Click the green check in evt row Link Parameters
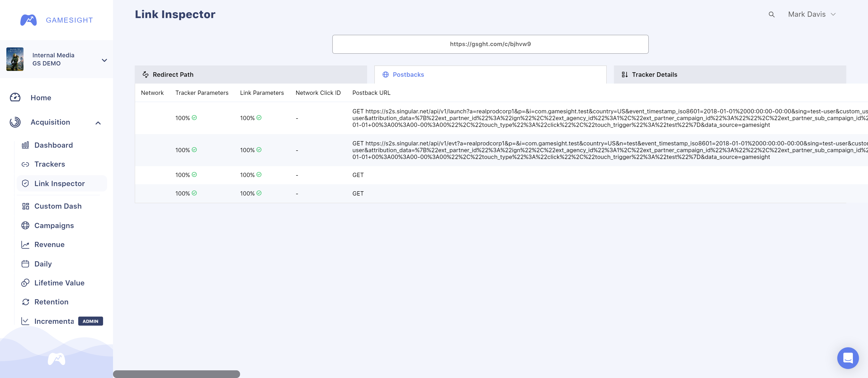868x378 pixels. (x=259, y=150)
